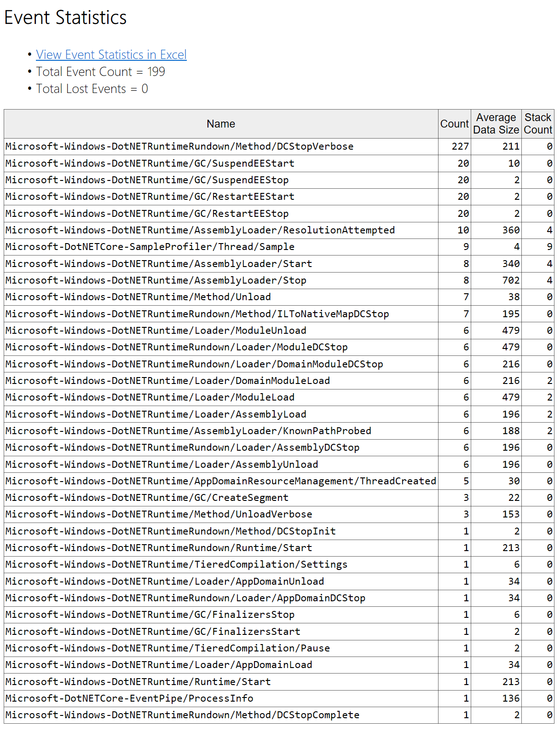
Task: Click count 5 in ThreadCreated row
Action: pos(466,481)
